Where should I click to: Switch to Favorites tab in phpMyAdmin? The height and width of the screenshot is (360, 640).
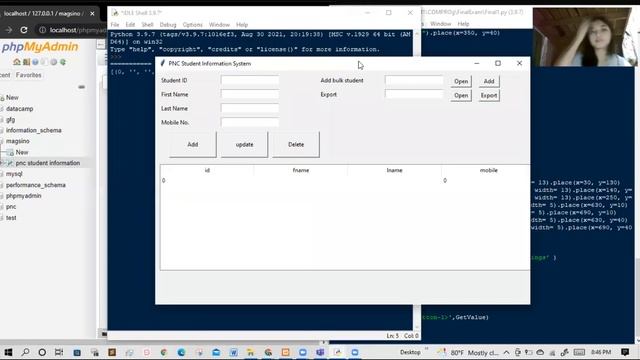(29, 75)
